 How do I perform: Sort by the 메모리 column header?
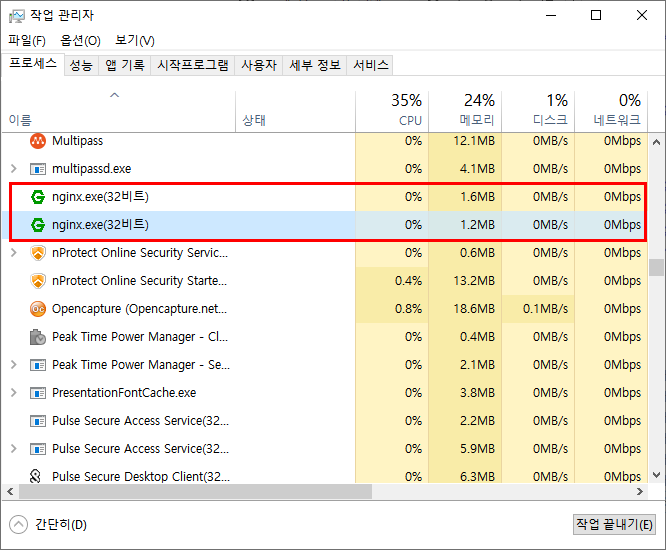[465, 112]
